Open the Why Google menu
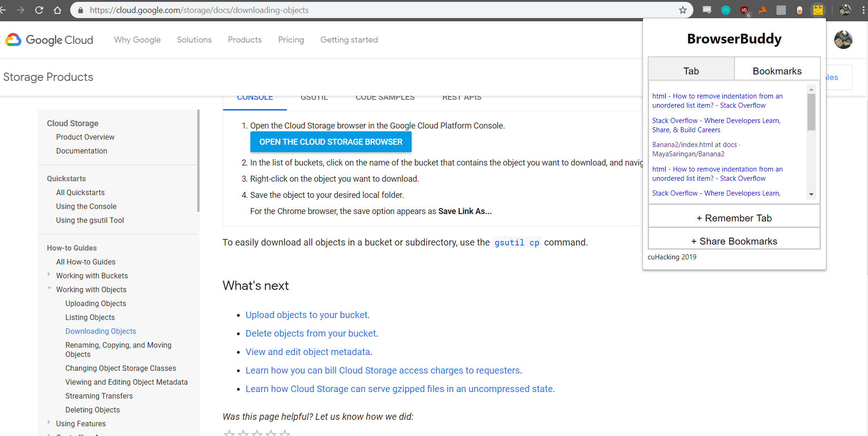Image resolution: width=868 pixels, height=436 pixels. coord(137,40)
